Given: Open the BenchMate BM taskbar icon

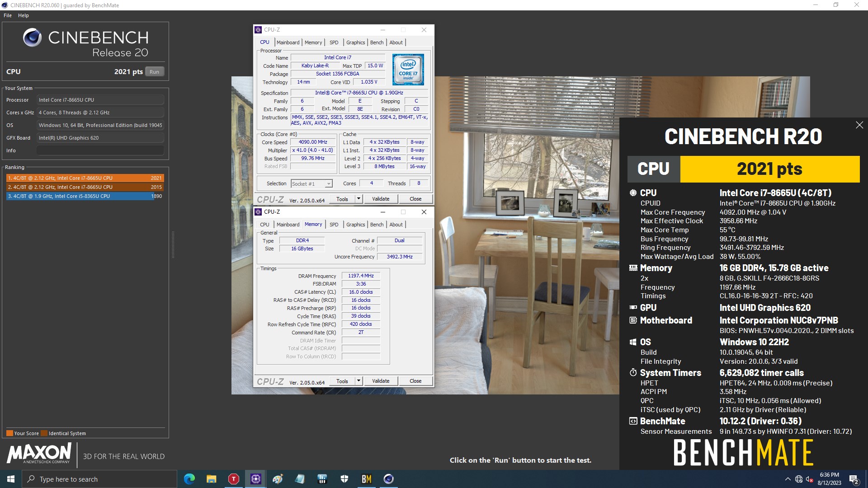Looking at the screenshot, I should [367, 479].
